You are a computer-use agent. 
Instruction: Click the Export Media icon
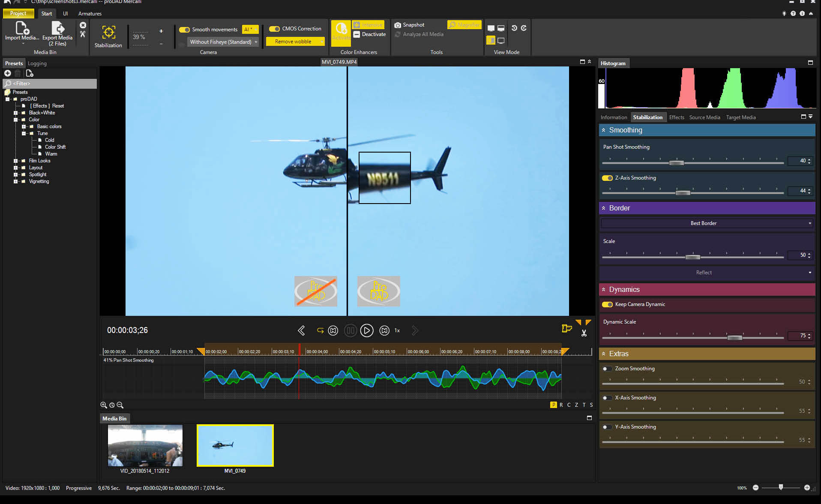coord(57,28)
